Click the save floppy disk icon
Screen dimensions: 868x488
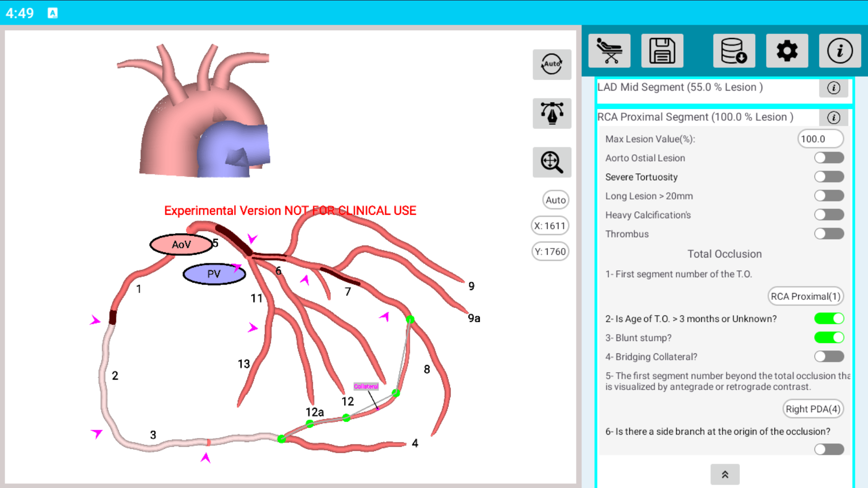click(x=662, y=51)
